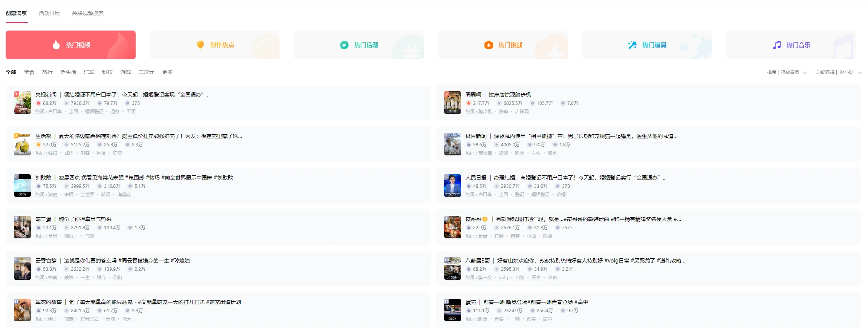
Task: Open the 创意洞察 tab
Action: [x=16, y=13]
